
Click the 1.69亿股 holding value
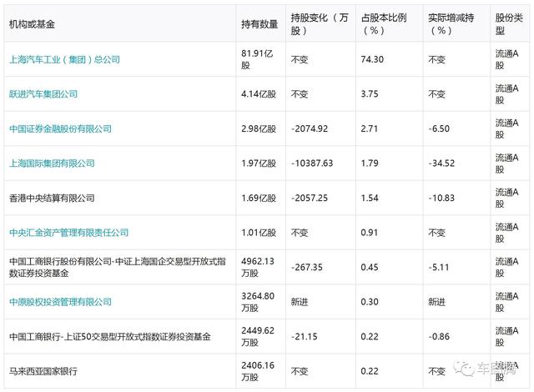259,198
